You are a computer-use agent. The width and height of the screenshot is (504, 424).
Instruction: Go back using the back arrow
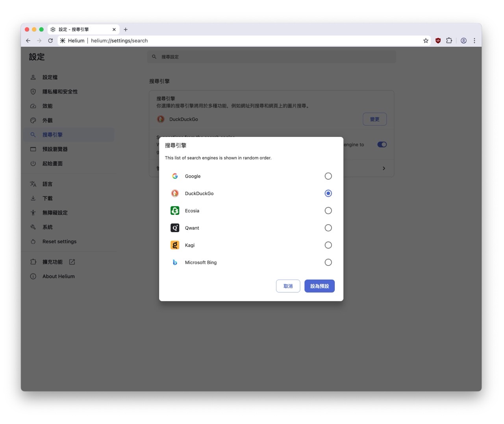28,41
